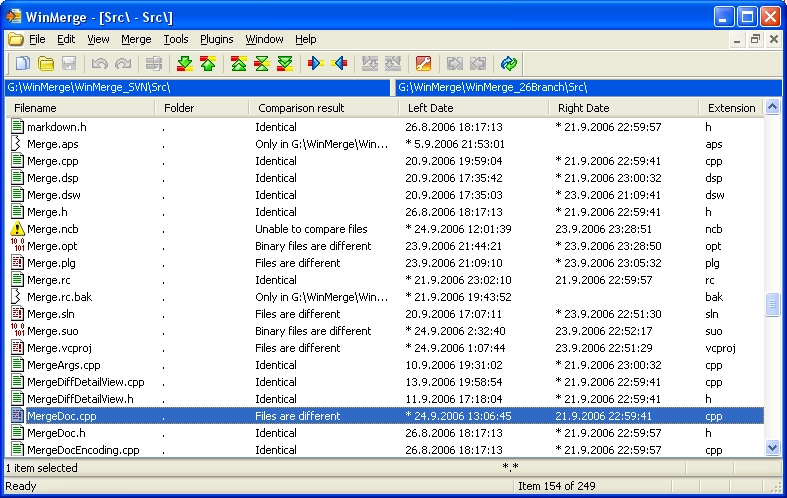Viewport: 787px width, 498px height.
Task: Click the Refresh toolbar icon
Action: click(x=509, y=64)
